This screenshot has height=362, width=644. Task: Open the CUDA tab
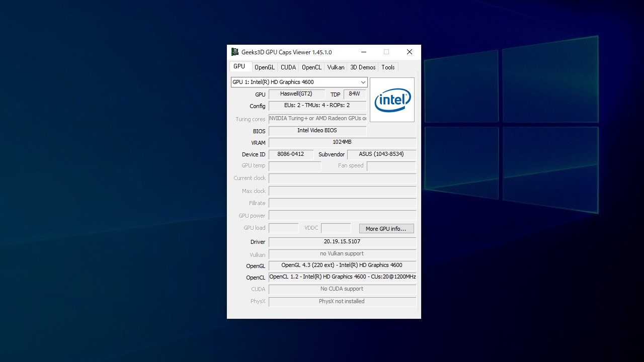click(x=288, y=67)
